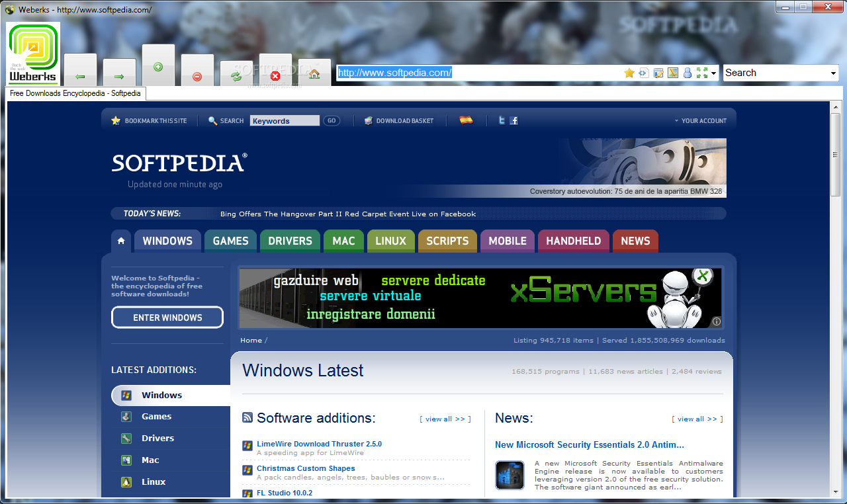This screenshot has width=847, height=504.
Task: Open the News category tab
Action: pyautogui.click(x=635, y=241)
